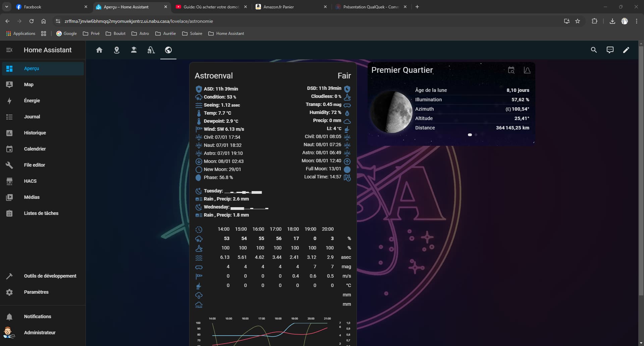644x346 pixels.
Task: Open the tab search dropdown arrow
Action: (x=6, y=7)
